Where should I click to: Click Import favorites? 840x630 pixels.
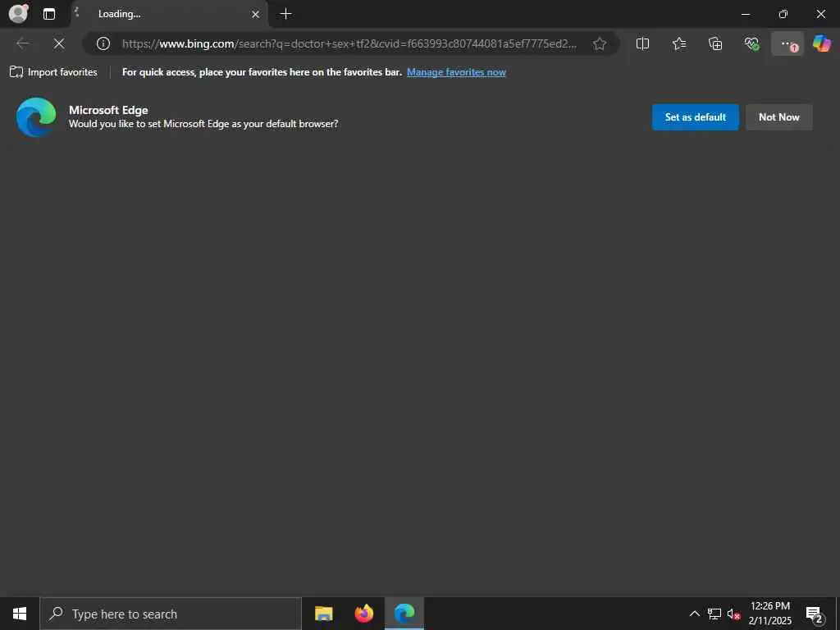tap(53, 72)
